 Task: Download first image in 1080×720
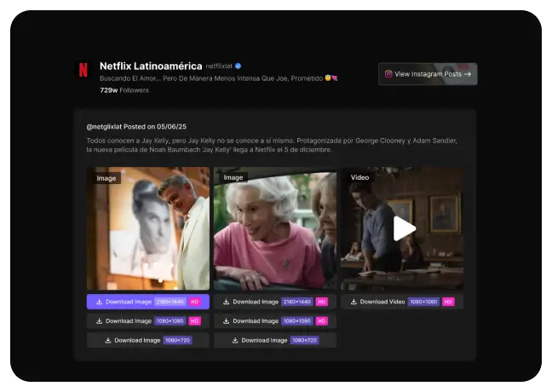148,340
